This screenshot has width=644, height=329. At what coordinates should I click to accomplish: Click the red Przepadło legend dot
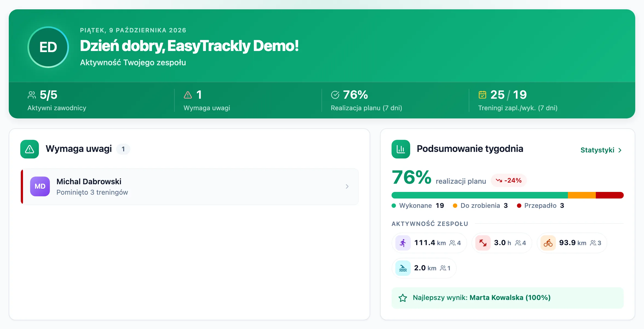coord(519,206)
